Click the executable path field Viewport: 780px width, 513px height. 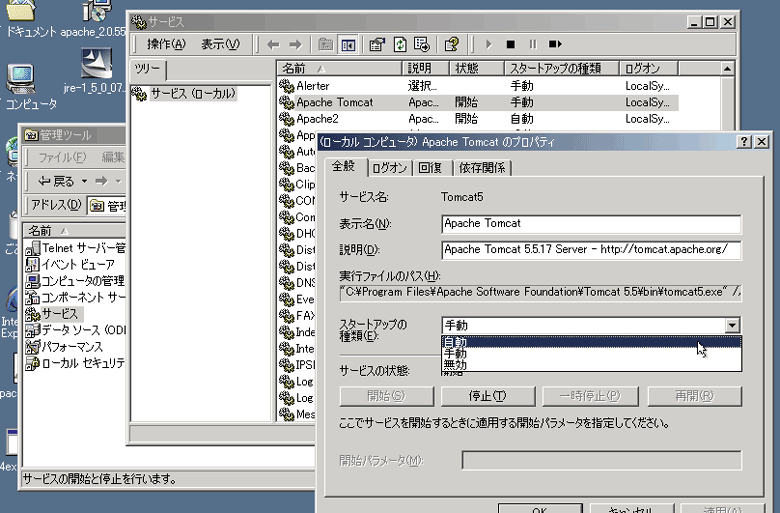point(540,293)
